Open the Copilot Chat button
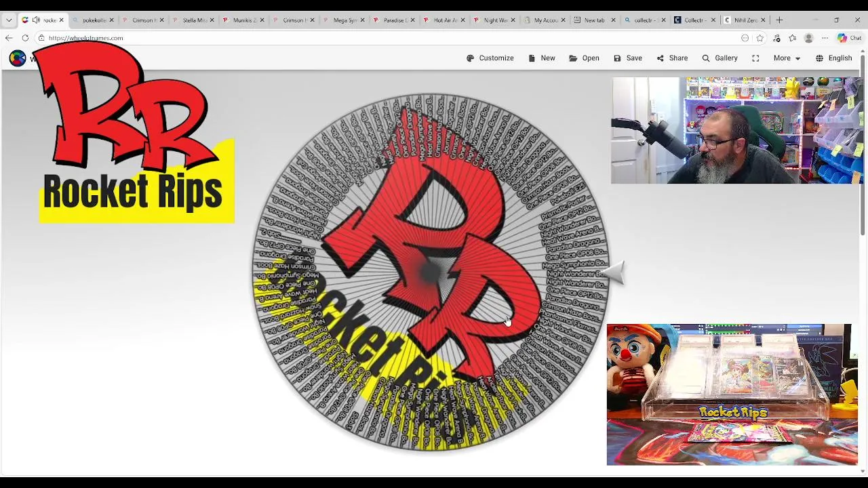 pyautogui.click(x=849, y=38)
